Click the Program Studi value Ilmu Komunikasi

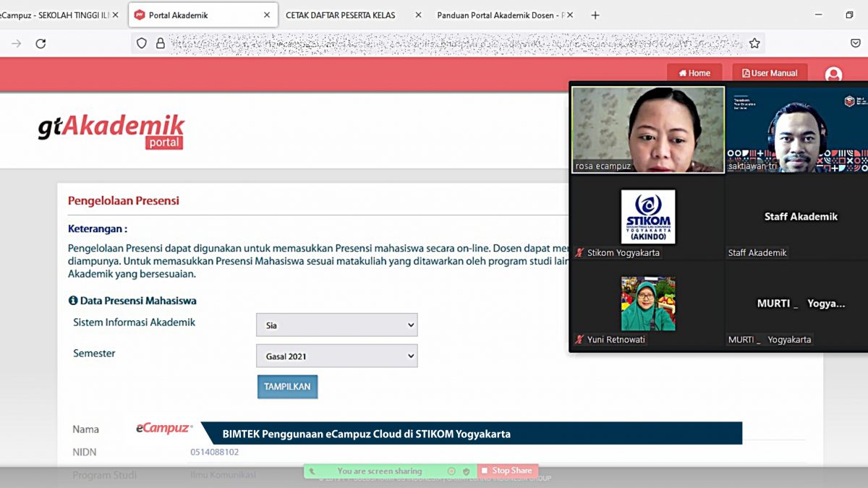coord(223,475)
